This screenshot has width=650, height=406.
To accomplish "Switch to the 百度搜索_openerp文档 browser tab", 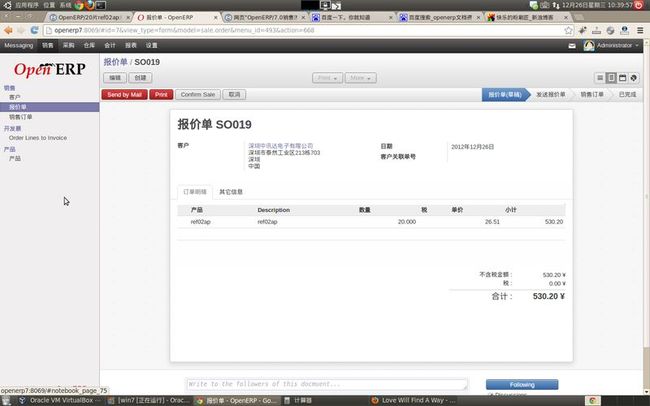I will tap(439, 17).
